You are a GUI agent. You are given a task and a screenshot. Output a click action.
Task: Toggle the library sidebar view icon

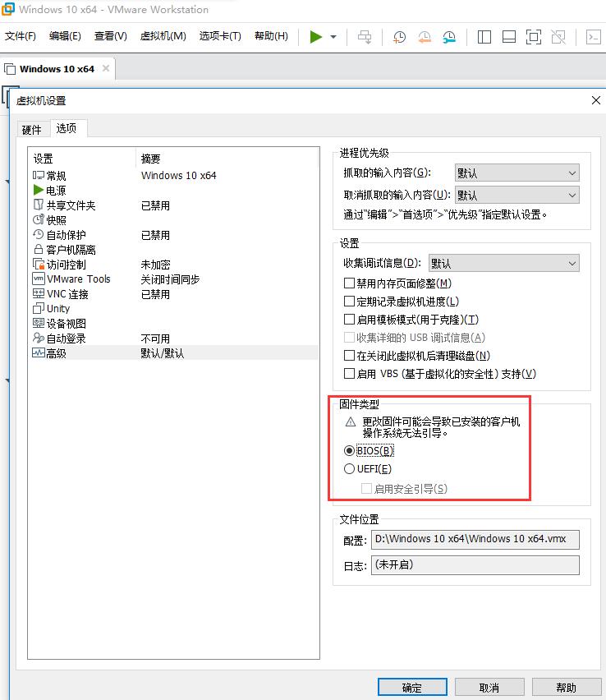coord(484,37)
